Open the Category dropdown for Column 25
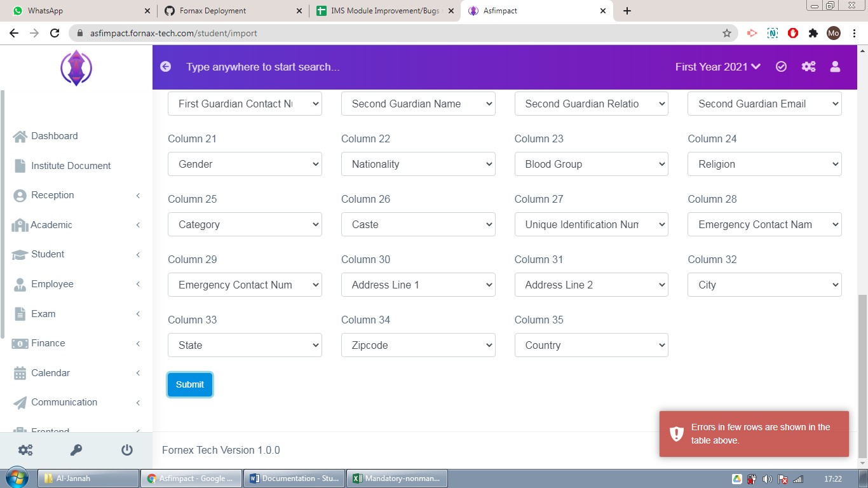 pos(245,224)
